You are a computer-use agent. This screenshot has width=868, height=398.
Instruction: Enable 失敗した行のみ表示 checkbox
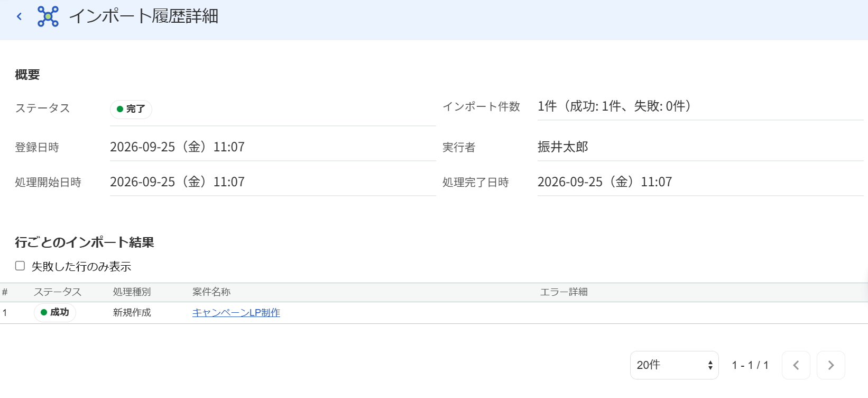pos(20,266)
